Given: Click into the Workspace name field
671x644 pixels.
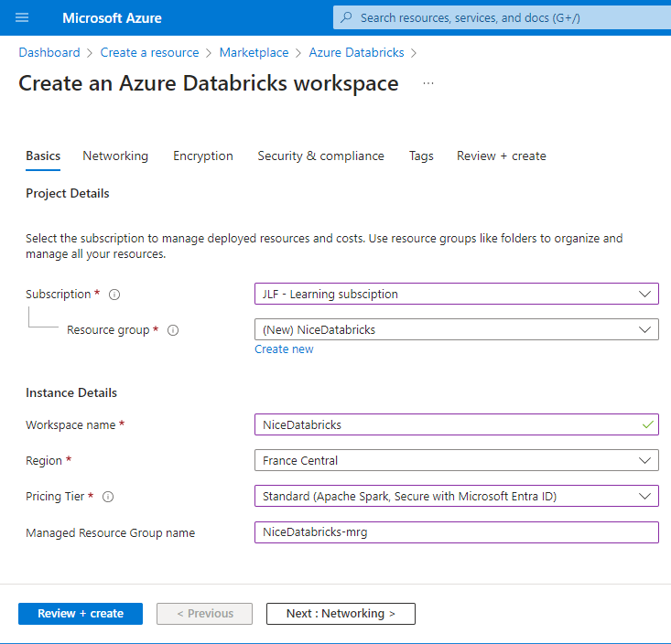Looking at the screenshot, I should [457, 424].
